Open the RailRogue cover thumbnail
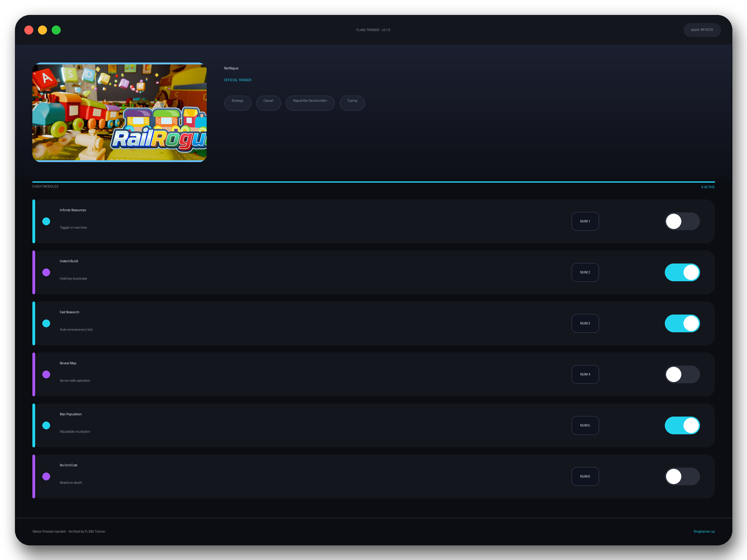The image size is (747, 560). pyautogui.click(x=120, y=112)
